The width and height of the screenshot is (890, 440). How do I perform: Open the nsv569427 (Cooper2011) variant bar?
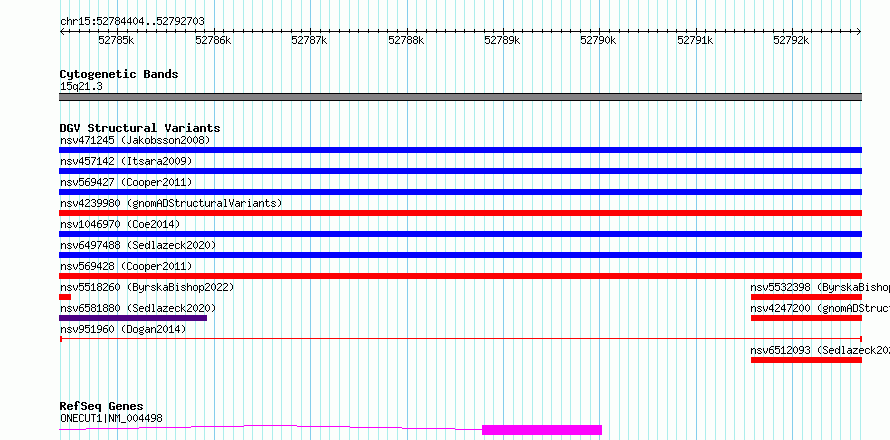(460, 192)
